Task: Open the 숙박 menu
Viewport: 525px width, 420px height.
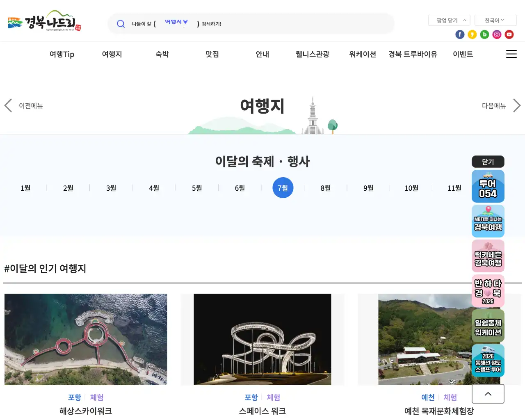Action: [162, 54]
